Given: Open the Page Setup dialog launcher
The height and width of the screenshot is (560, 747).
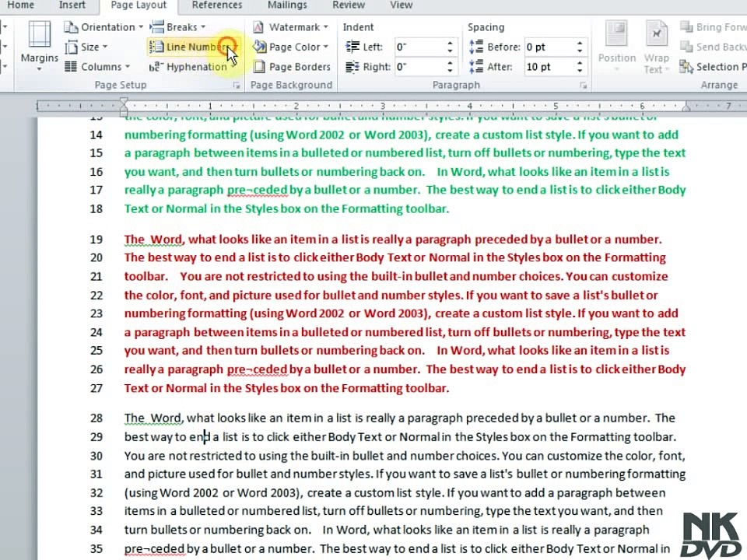Looking at the screenshot, I should 237,86.
